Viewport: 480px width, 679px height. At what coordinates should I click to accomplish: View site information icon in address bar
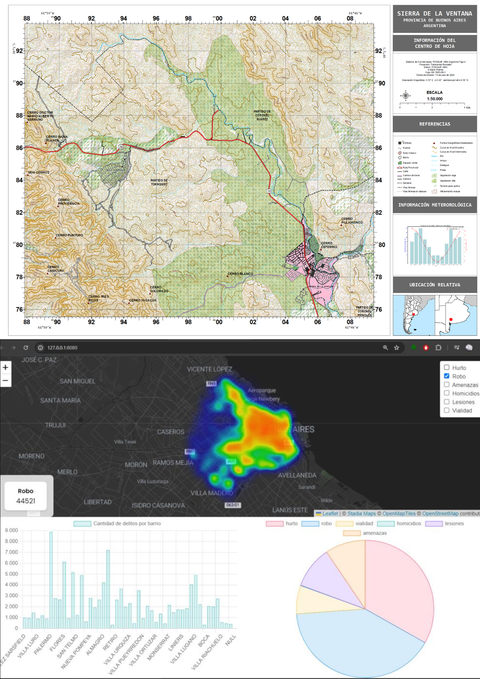coord(40,347)
